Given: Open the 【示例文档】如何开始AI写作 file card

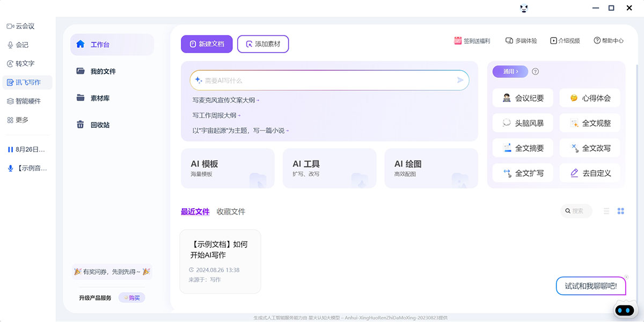Looking at the screenshot, I should (x=220, y=261).
